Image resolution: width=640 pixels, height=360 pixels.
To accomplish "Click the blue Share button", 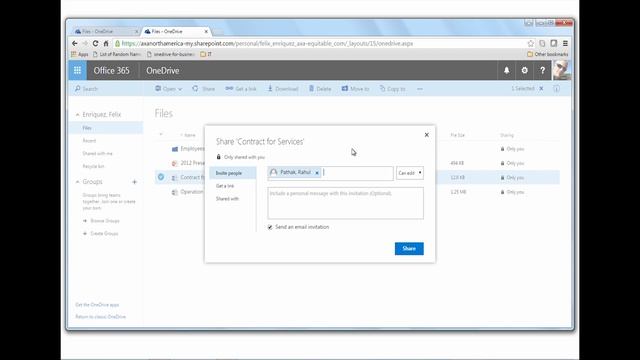I will click(x=409, y=249).
